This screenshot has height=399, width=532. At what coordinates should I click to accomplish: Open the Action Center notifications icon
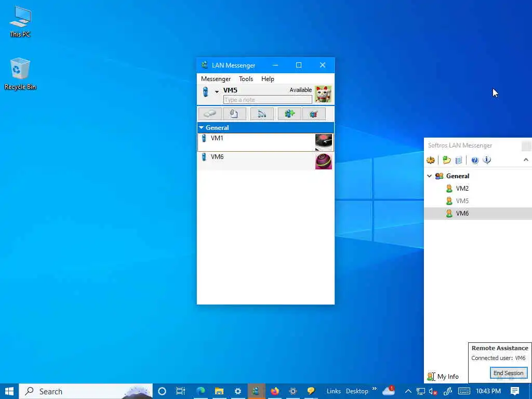(x=515, y=391)
